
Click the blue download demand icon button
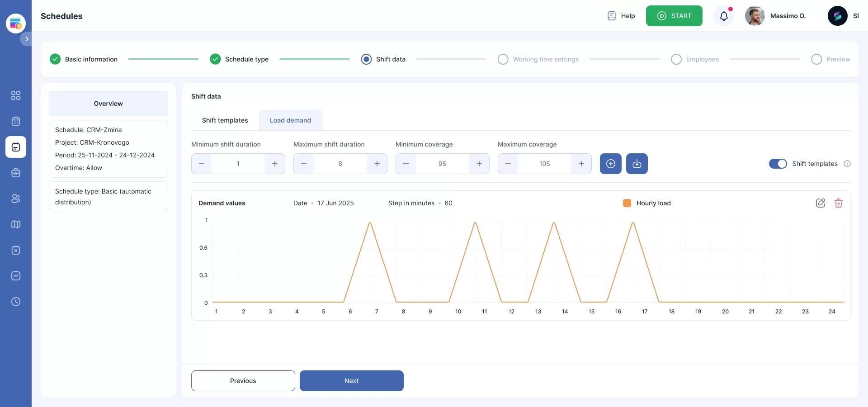(x=637, y=164)
